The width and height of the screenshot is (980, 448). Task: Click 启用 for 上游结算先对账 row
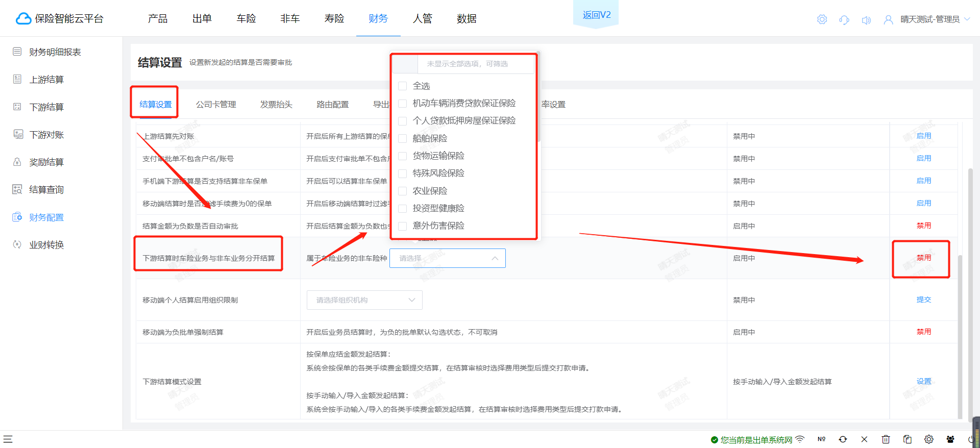924,136
